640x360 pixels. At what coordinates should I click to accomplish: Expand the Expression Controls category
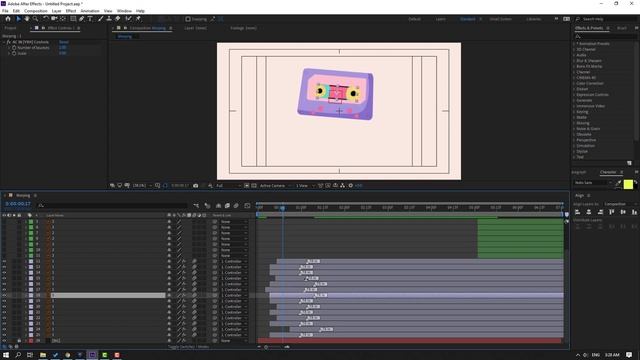574,95
